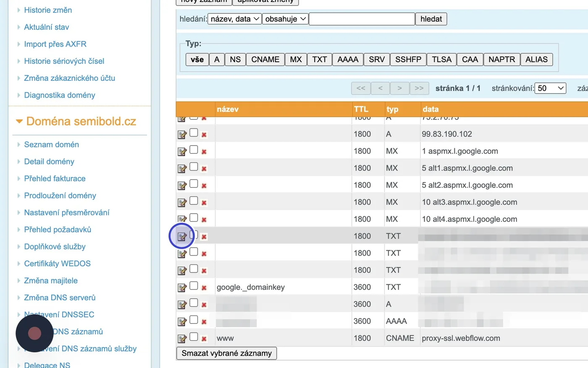Screen dimensions: 588x368
Task: Filter records by MX type
Action: (x=296, y=59)
